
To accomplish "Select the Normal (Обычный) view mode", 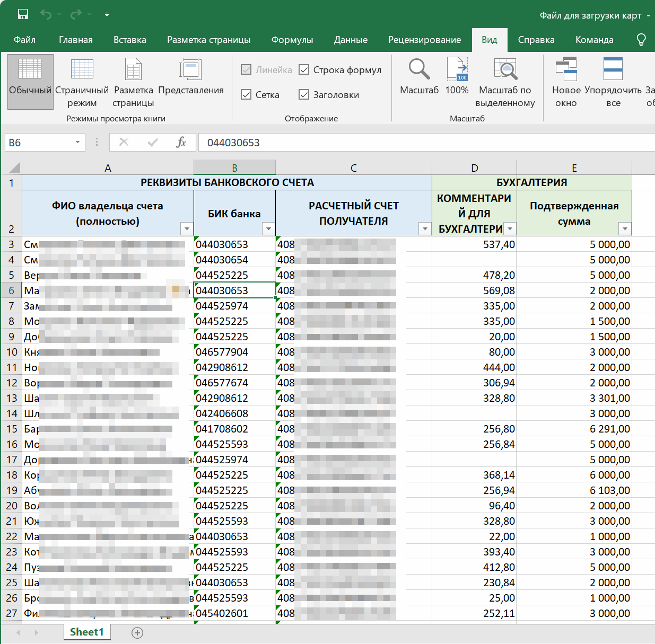I will (x=30, y=81).
